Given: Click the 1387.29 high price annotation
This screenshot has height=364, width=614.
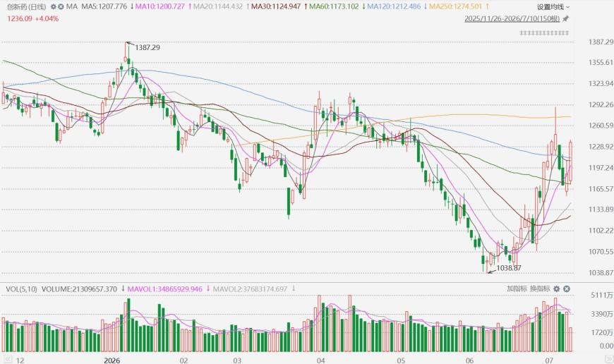Looking at the screenshot, I should [x=148, y=47].
